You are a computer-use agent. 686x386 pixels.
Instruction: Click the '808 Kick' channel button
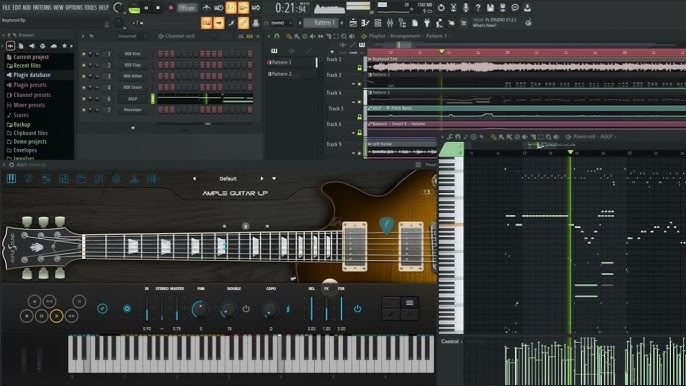(133, 54)
